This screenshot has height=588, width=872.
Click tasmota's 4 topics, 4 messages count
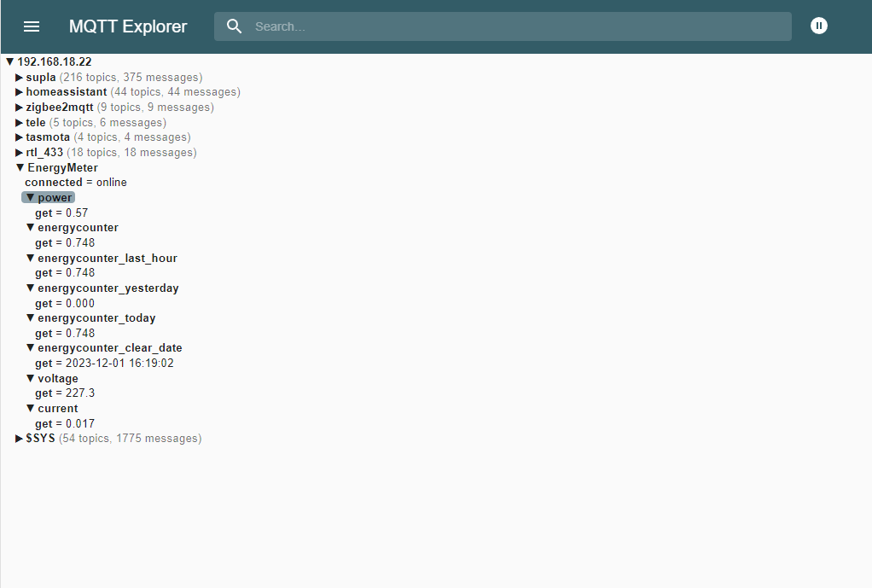pos(132,137)
